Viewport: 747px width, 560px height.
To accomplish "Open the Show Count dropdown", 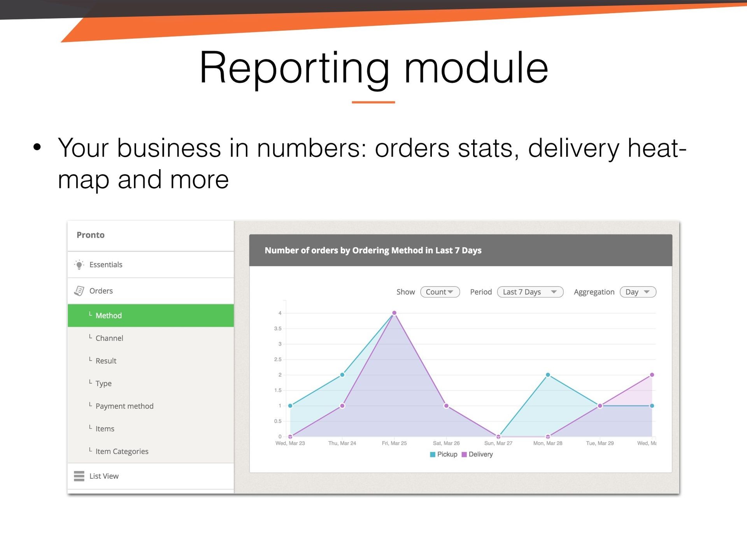I will tap(440, 292).
